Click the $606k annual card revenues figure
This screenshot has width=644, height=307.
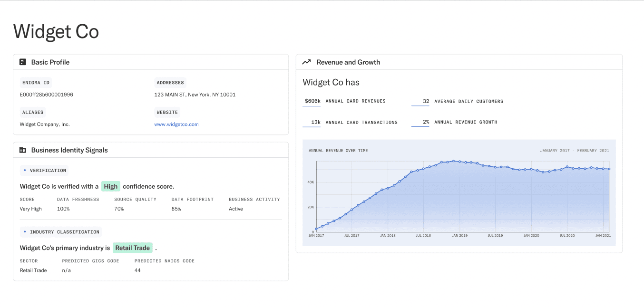(312, 101)
